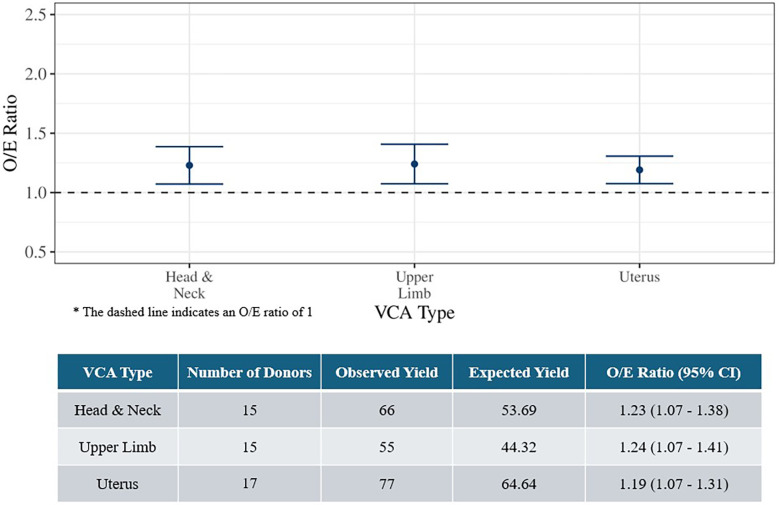Select the Head & Neck table row label
Viewport: 779px width, 505px height.
tap(118, 410)
